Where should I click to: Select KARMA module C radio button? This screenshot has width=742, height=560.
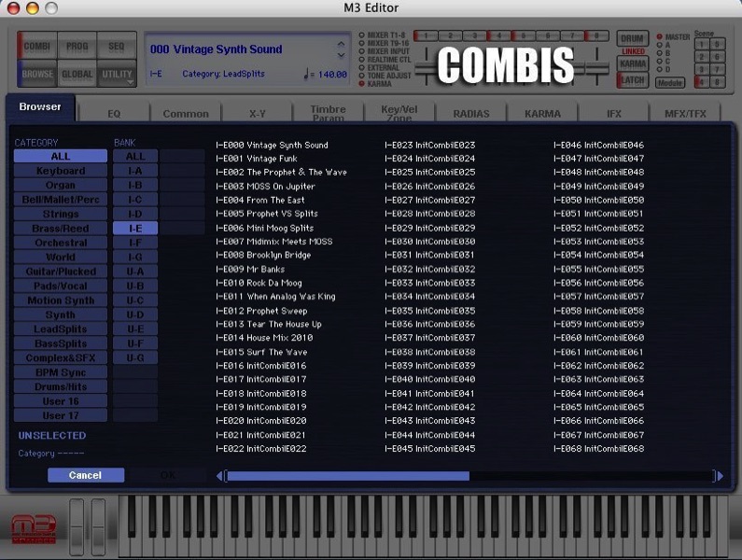[x=659, y=61]
